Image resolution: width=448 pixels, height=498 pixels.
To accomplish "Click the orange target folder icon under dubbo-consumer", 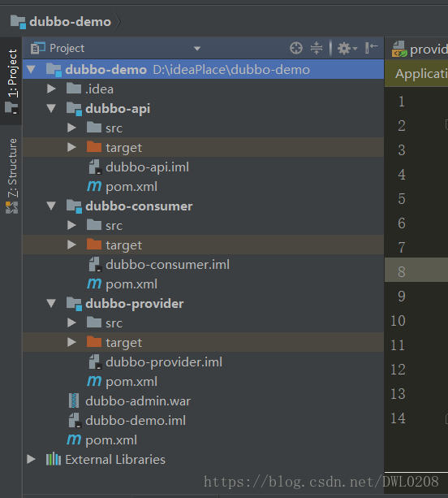I will (x=94, y=245).
